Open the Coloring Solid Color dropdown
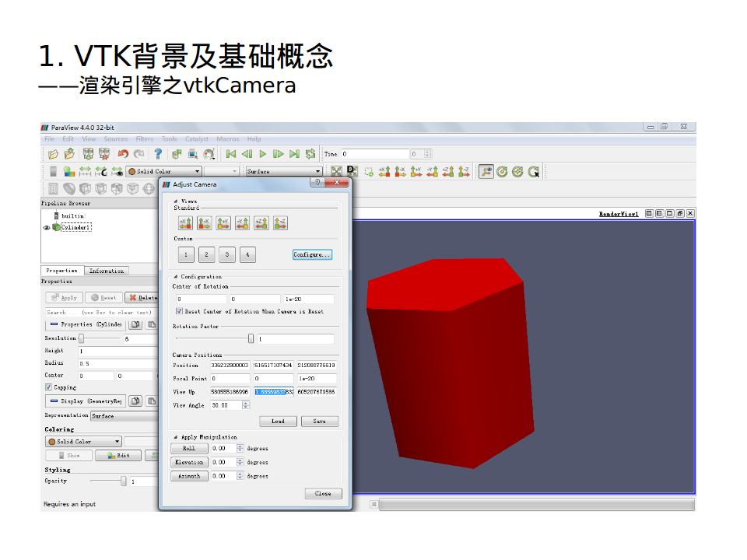 click(x=84, y=442)
